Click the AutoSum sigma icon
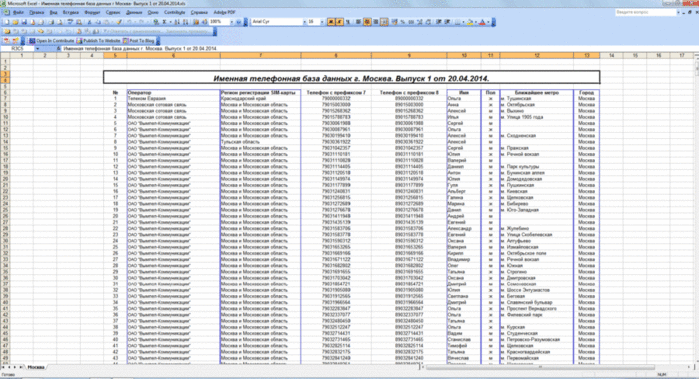 pyautogui.click(x=164, y=22)
